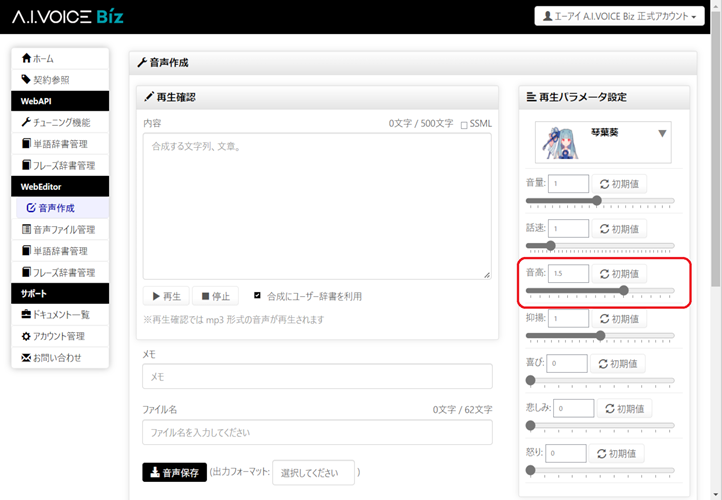Viewport: 722px width, 500px height.
Task: Reset 音高 with 初期値 button
Action: click(619, 274)
